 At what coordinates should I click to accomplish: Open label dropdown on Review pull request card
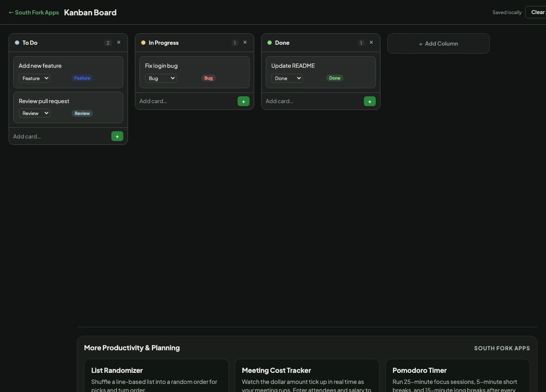35,113
